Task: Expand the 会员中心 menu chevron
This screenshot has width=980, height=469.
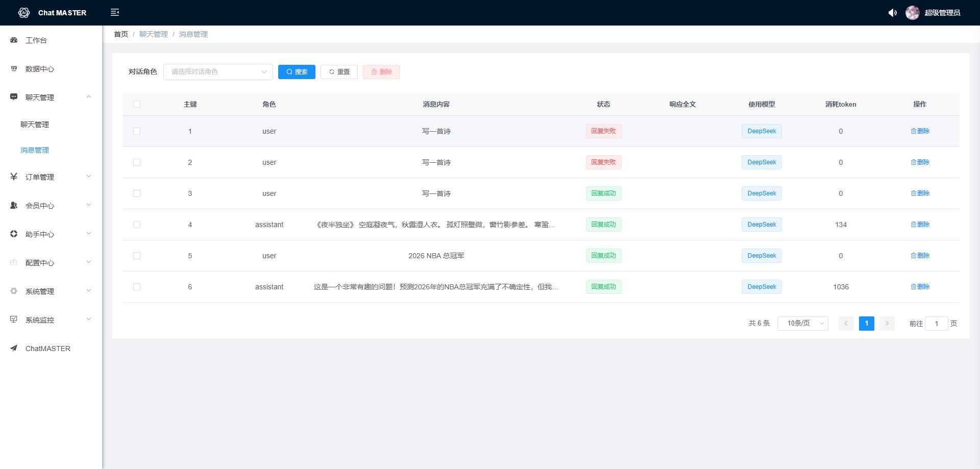Action: pyautogui.click(x=89, y=205)
